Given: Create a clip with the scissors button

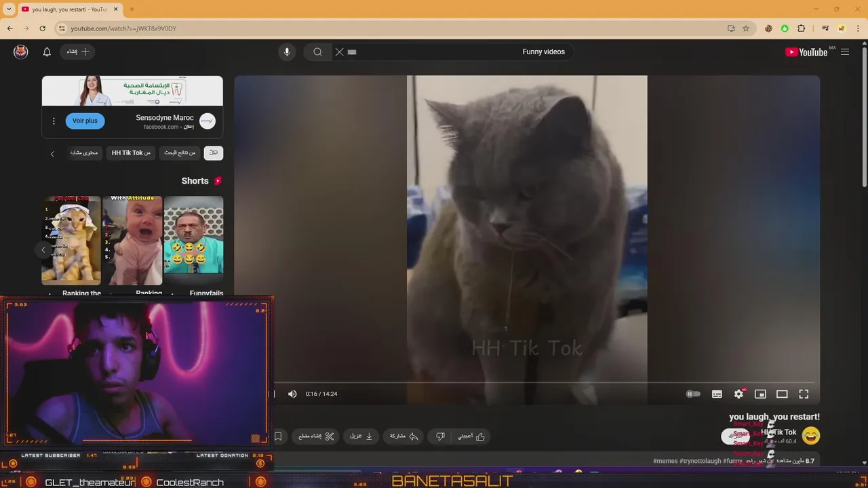Looking at the screenshot, I should pos(317,436).
